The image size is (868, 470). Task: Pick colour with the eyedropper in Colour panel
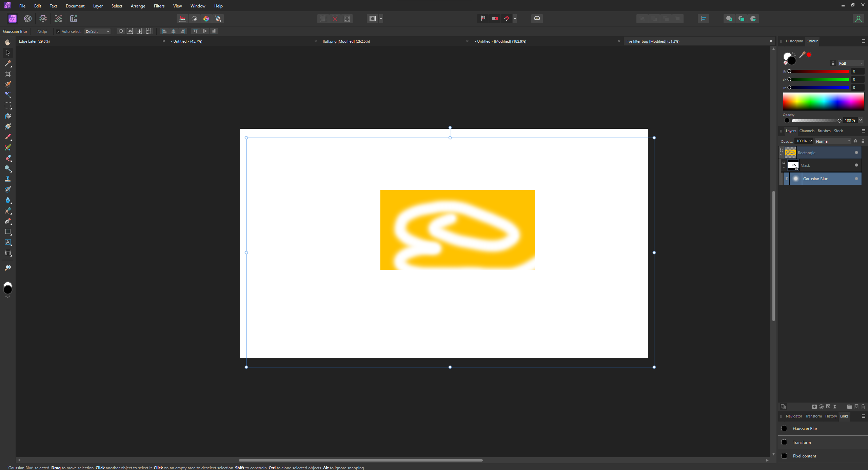point(802,55)
